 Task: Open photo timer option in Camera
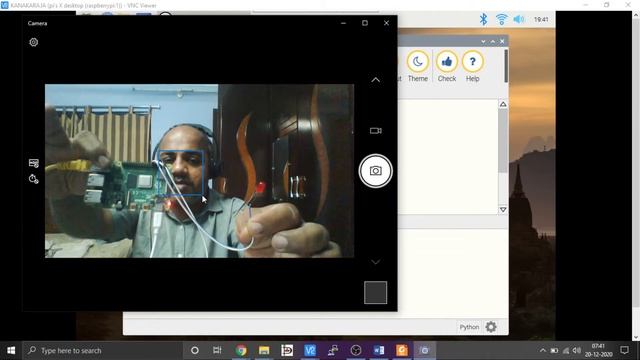click(x=33, y=179)
